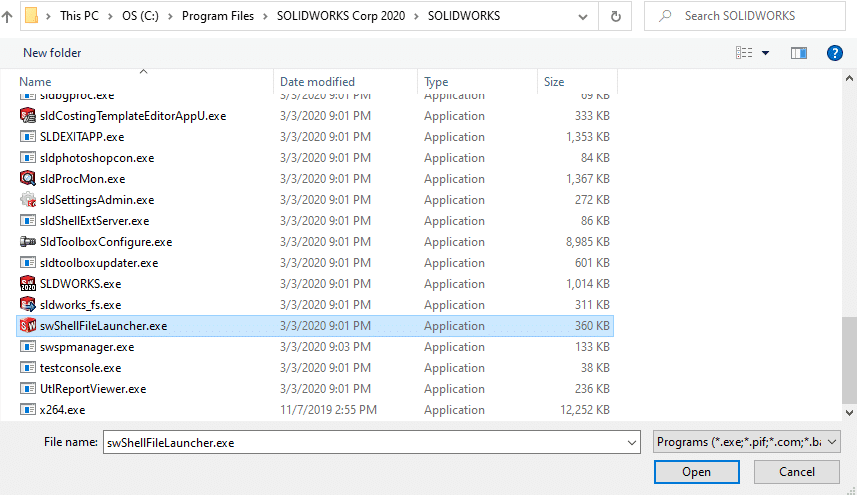Navigate to Program Files breadcrumb

click(x=218, y=16)
